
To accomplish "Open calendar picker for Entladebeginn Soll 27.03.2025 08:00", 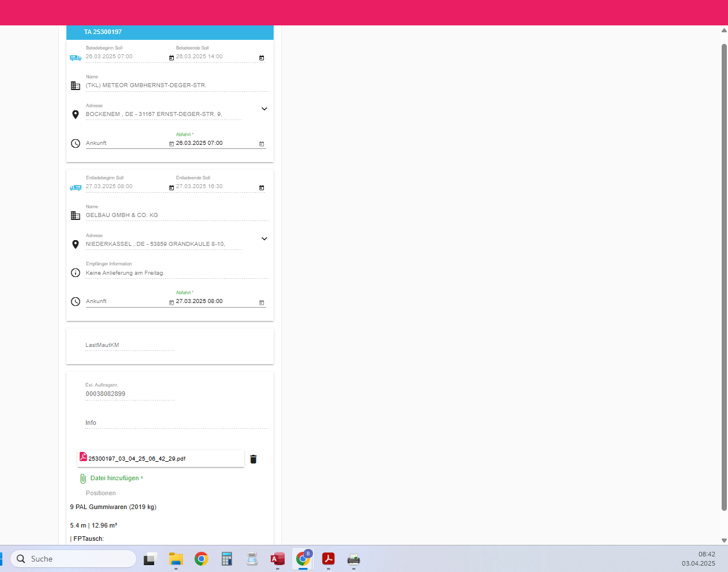I will (x=171, y=188).
